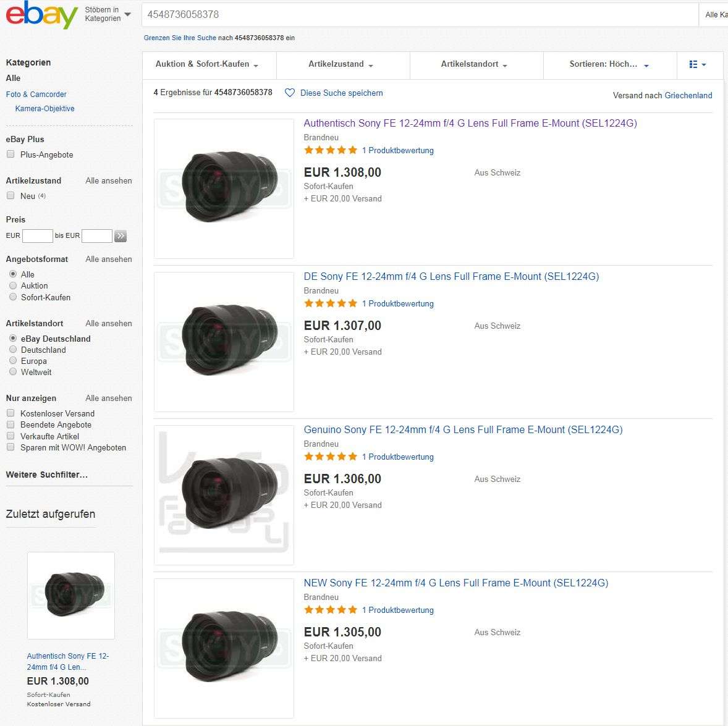Click star rating of the Genuino Sony lens
Viewport: 728px width, 726px height.
point(331,457)
